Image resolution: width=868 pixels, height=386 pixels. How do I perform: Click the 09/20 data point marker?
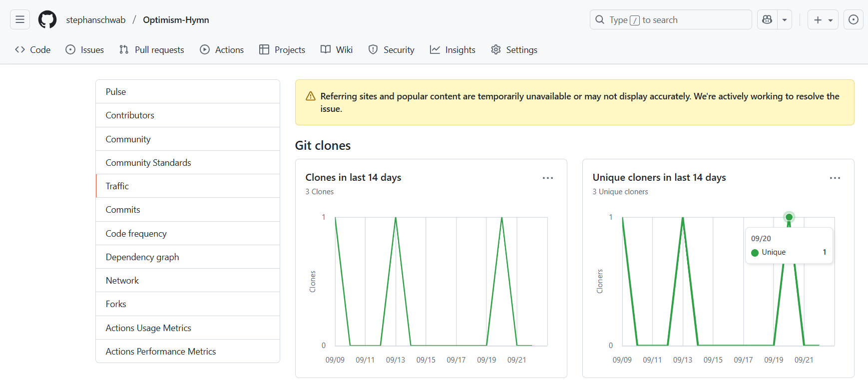coord(789,217)
